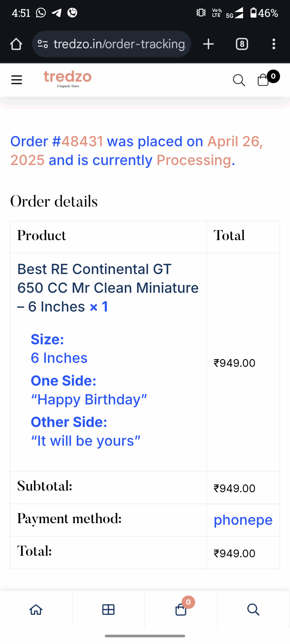Open the browser three-dot menu
The image size is (290, 644).
coord(274,44)
